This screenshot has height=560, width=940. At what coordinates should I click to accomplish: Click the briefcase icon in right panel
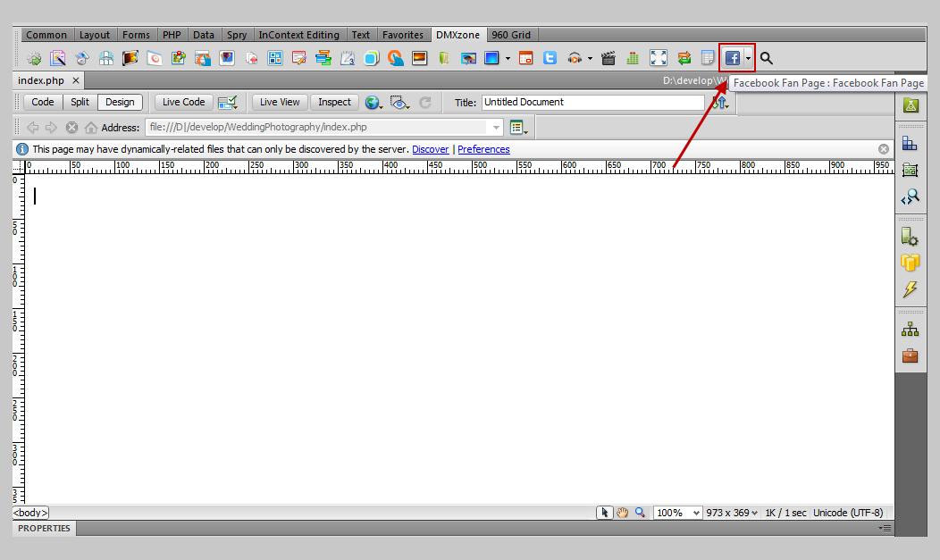(x=910, y=355)
